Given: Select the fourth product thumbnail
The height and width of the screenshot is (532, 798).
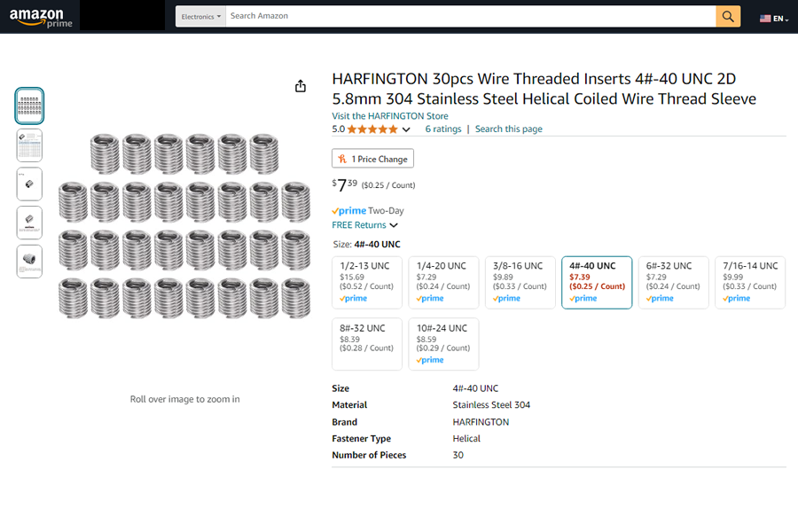Looking at the screenshot, I should tap(29, 223).
